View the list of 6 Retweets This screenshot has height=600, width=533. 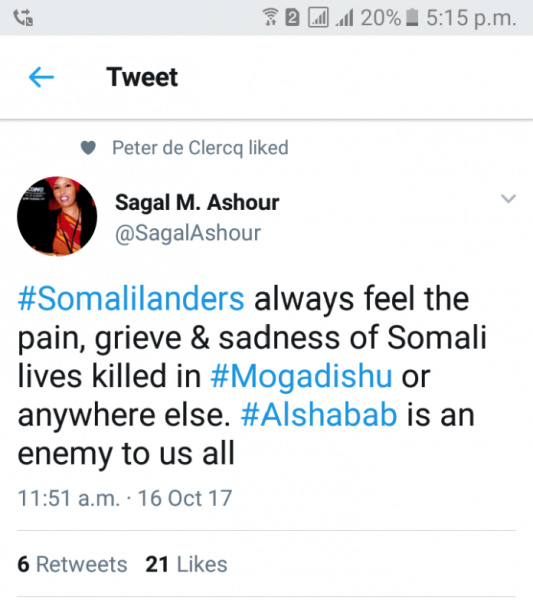click(72, 564)
